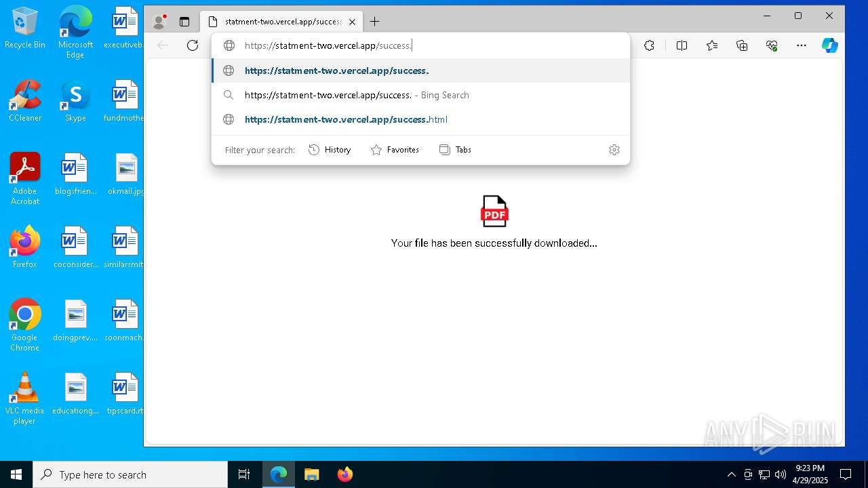Screen dimensions: 868x488
Task: Open the network tray icon
Action: (764, 474)
